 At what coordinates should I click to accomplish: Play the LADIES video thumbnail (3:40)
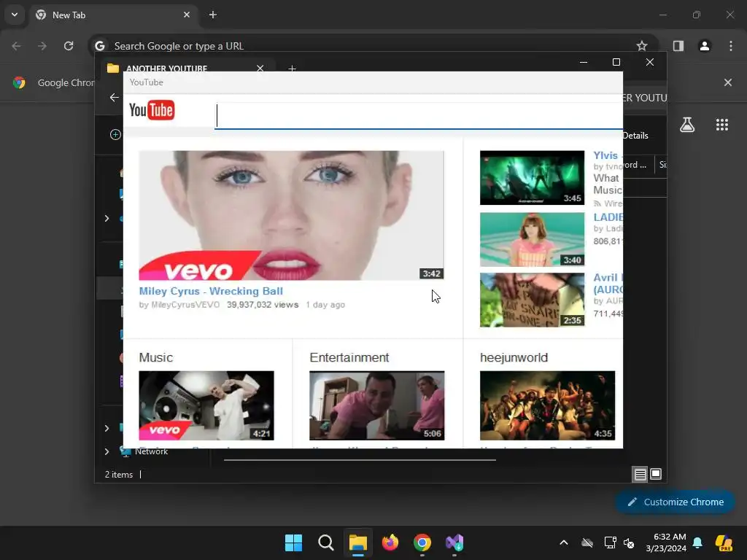tap(532, 239)
